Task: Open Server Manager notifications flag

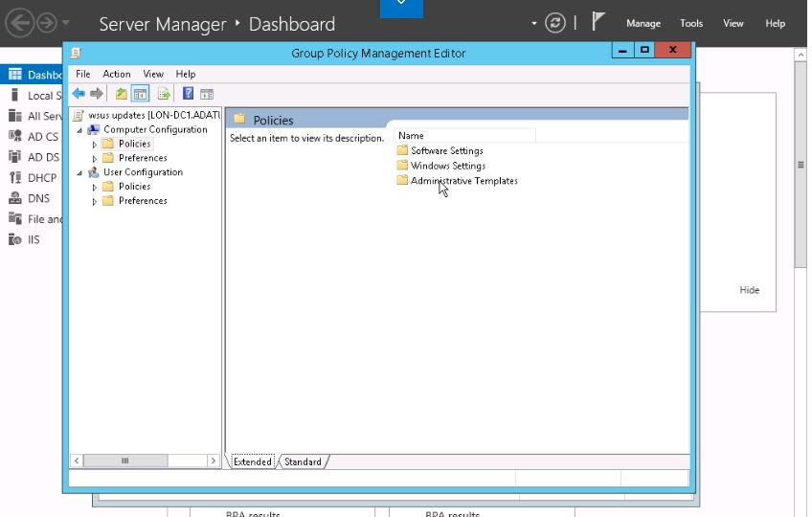Action: [x=598, y=22]
